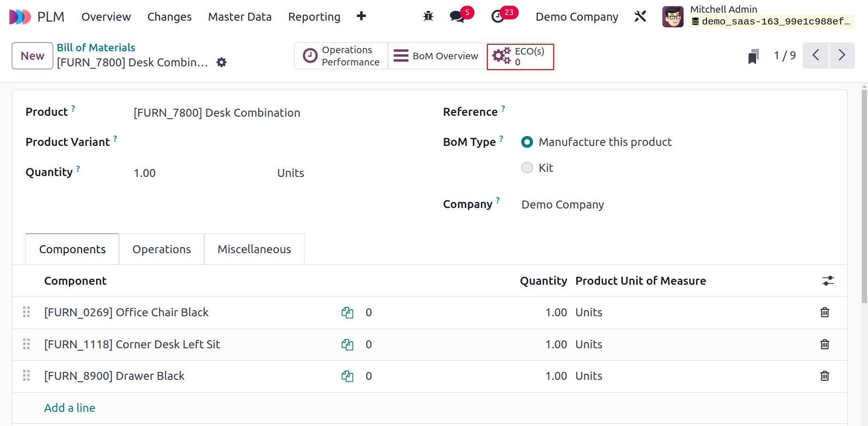Open the activities clock icon
This screenshot has height=426, width=868.
pyautogui.click(x=497, y=16)
